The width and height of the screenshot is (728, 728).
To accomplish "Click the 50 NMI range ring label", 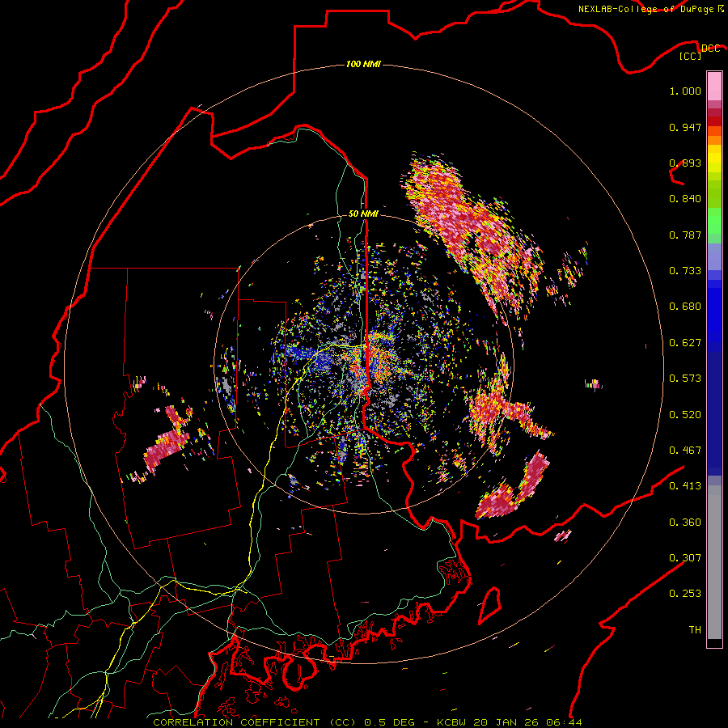I will 363,214.
